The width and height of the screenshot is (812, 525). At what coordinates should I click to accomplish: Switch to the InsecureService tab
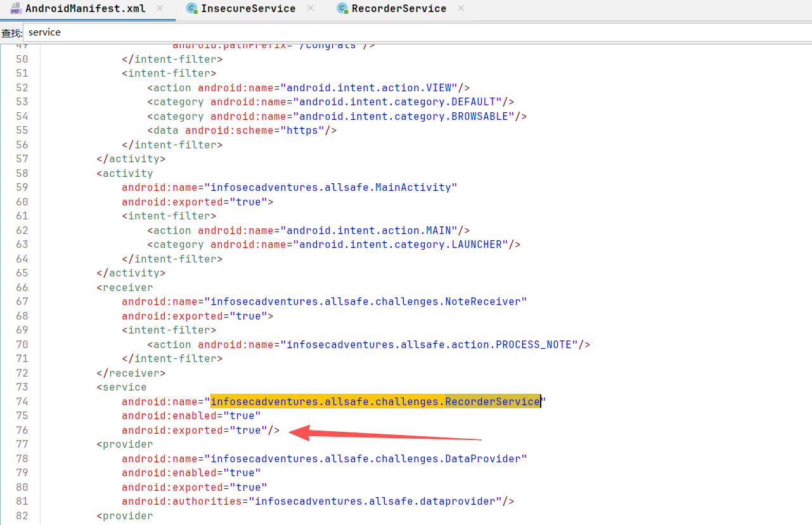[x=248, y=8]
